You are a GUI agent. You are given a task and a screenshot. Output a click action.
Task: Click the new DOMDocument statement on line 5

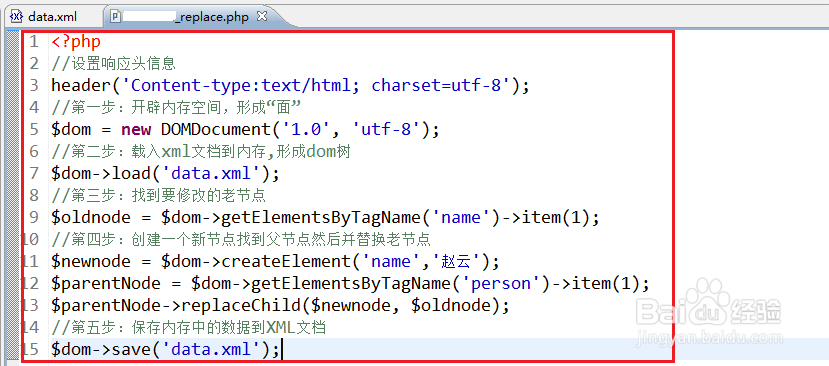(x=245, y=130)
